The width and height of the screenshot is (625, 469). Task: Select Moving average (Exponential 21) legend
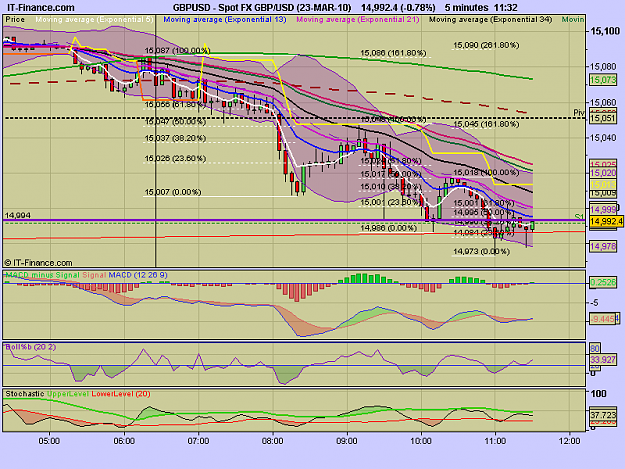[358, 19]
